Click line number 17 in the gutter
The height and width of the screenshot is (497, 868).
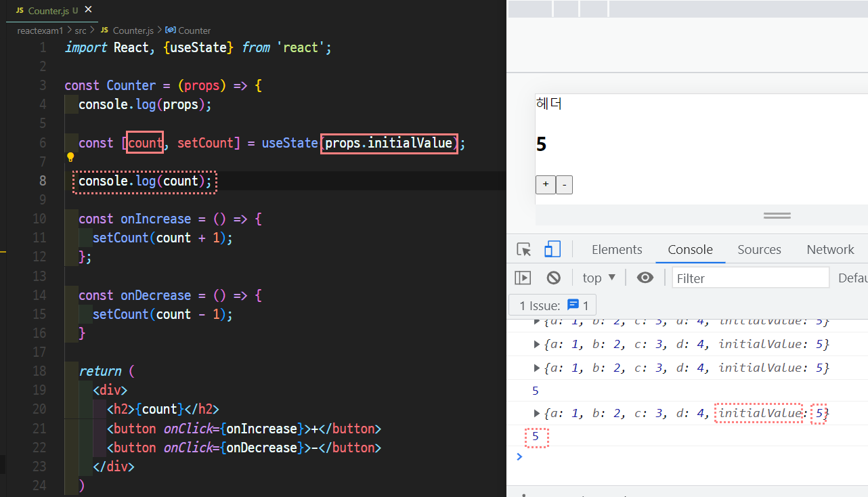click(x=40, y=352)
